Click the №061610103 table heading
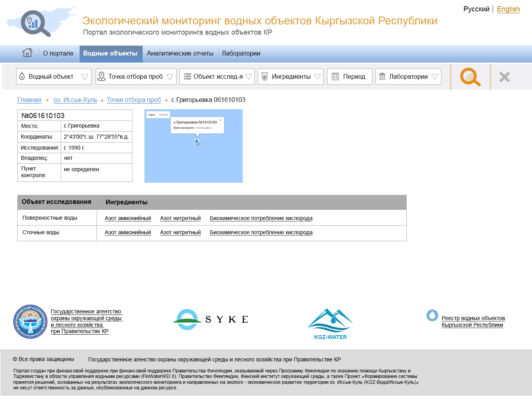Viewport: 532px width, 411px height. (x=43, y=116)
